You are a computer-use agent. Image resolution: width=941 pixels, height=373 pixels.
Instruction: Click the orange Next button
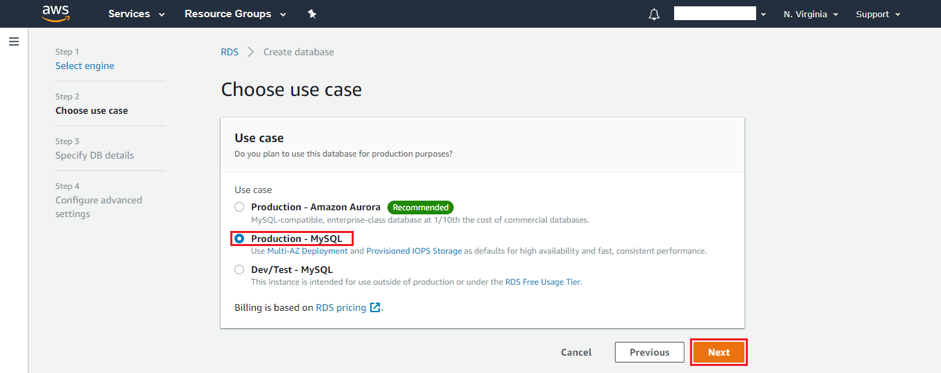[718, 353]
